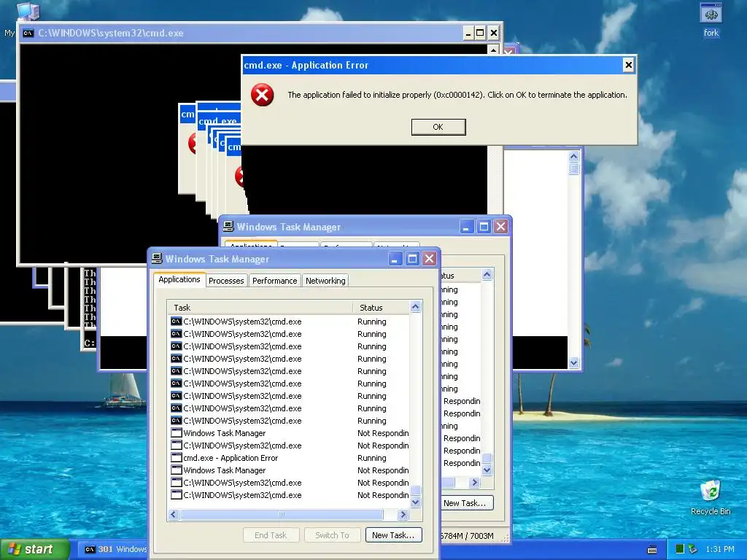Click vertical scrollbar thumb in front task list
The height and width of the screenshot is (560, 747).
point(415,491)
